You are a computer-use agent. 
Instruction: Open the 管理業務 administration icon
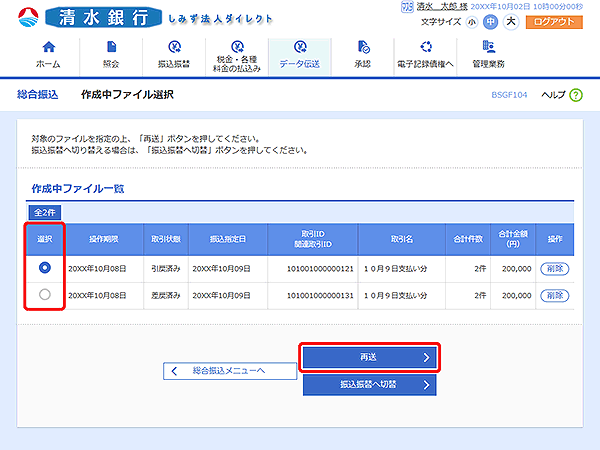(x=488, y=48)
